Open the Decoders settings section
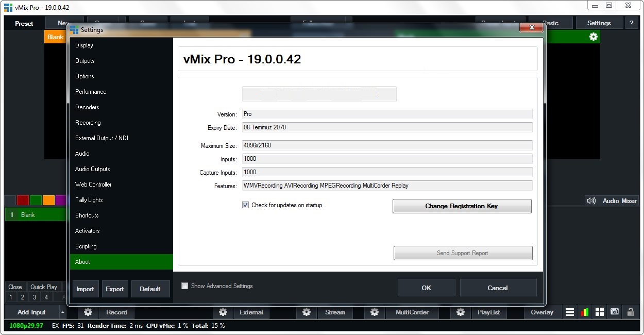Image resolution: width=644 pixels, height=335 pixels. (x=122, y=107)
